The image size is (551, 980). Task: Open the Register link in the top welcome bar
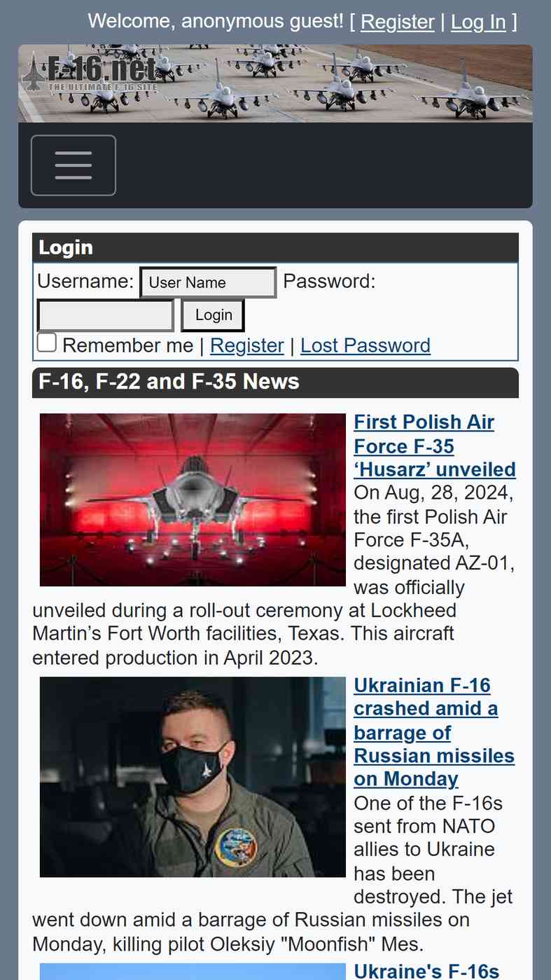click(x=398, y=22)
